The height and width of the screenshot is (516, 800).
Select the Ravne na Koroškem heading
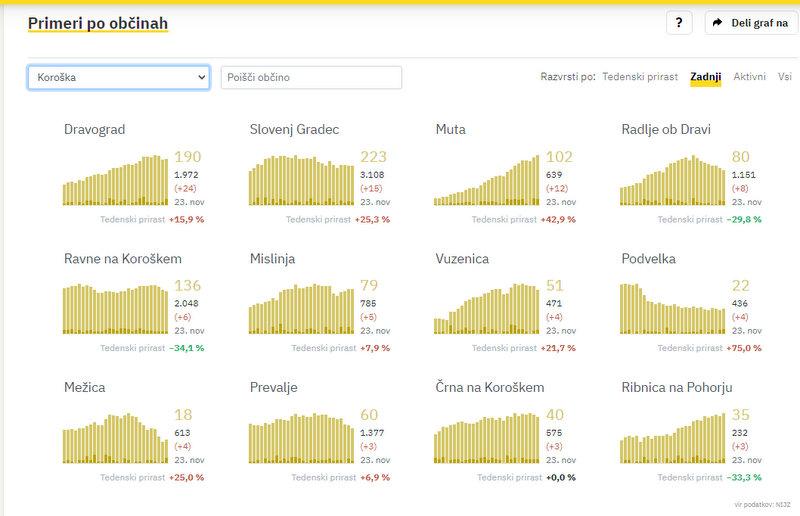[x=122, y=259]
